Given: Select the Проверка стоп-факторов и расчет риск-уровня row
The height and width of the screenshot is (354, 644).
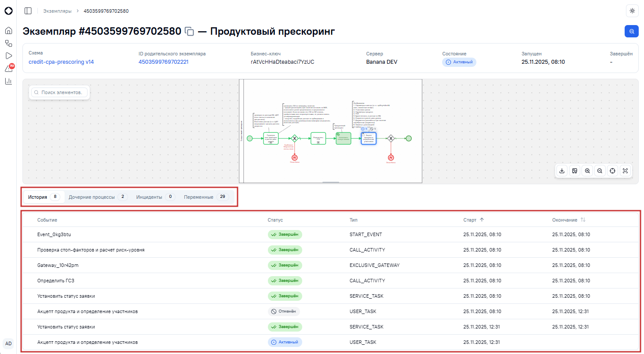Looking at the screenshot, I should (330, 250).
